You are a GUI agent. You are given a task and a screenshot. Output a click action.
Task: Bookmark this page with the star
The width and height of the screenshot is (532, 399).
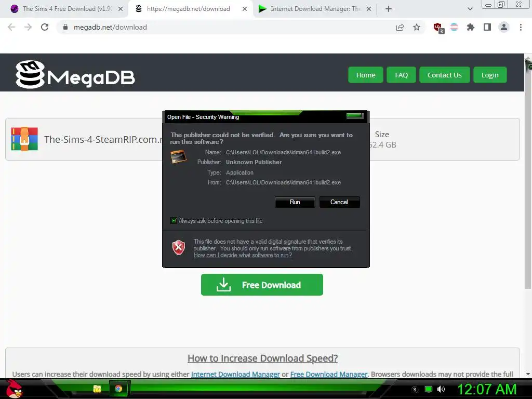pyautogui.click(x=417, y=27)
